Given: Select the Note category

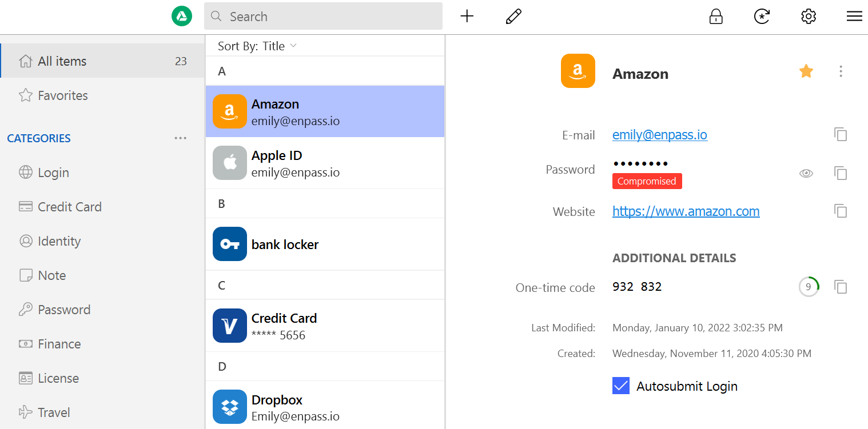Looking at the screenshot, I should pos(102,275).
